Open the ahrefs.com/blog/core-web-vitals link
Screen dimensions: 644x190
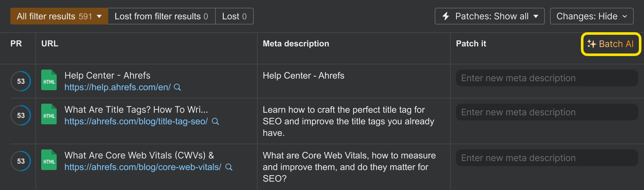click(x=143, y=167)
